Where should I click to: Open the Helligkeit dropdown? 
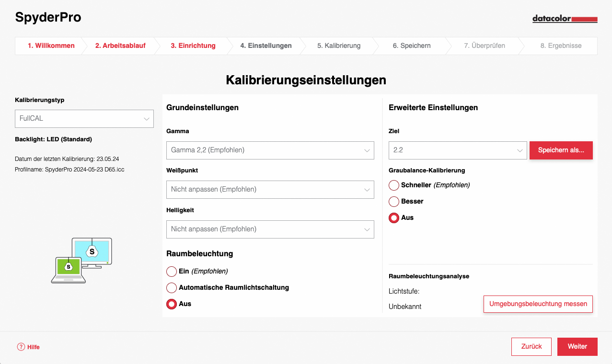270,229
